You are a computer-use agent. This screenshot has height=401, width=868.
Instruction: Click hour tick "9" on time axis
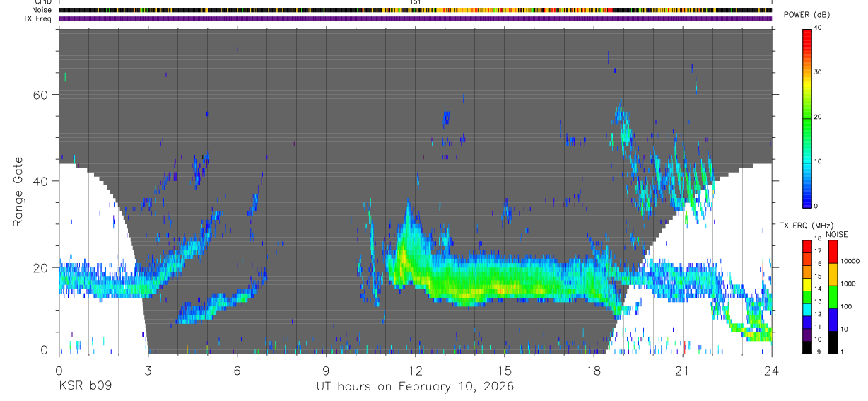[x=327, y=371]
